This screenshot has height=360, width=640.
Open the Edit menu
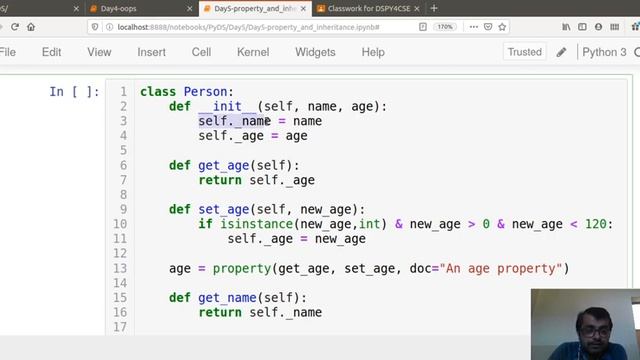pyautogui.click(x=51, y=52)
